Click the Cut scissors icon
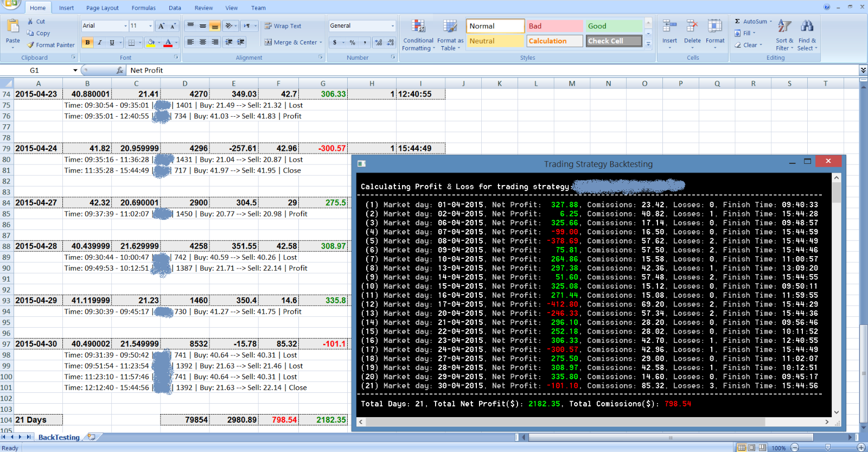The height and width of the screenshot is (452, 868). tap(30, 22)
